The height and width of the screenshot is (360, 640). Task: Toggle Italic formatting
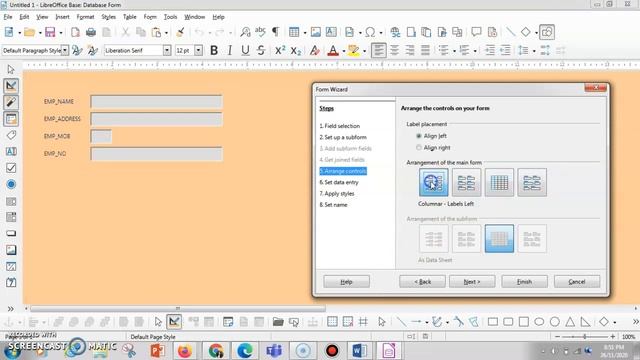[230, 50]
